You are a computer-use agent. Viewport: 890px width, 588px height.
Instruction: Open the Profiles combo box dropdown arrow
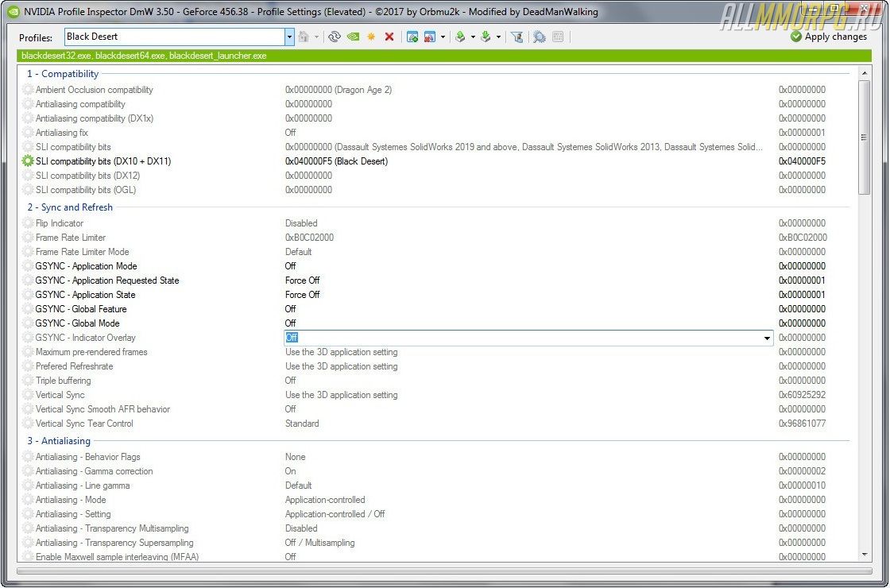pos(289,37)
